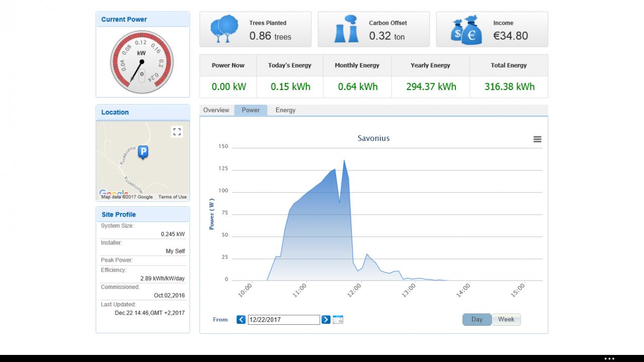This screenshot has width=644, height=362.
Task: Switch chart to Week view
Action: 506,320
